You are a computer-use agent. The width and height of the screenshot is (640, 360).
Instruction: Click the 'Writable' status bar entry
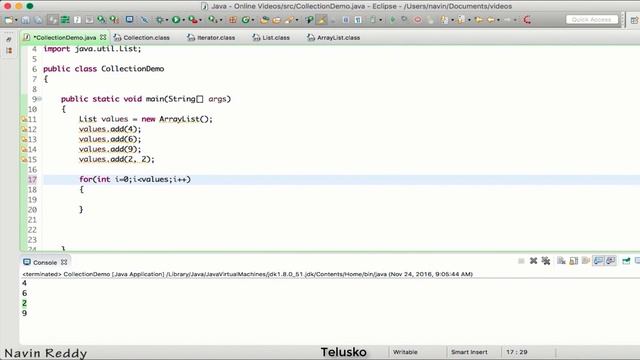tap(405, 352)
